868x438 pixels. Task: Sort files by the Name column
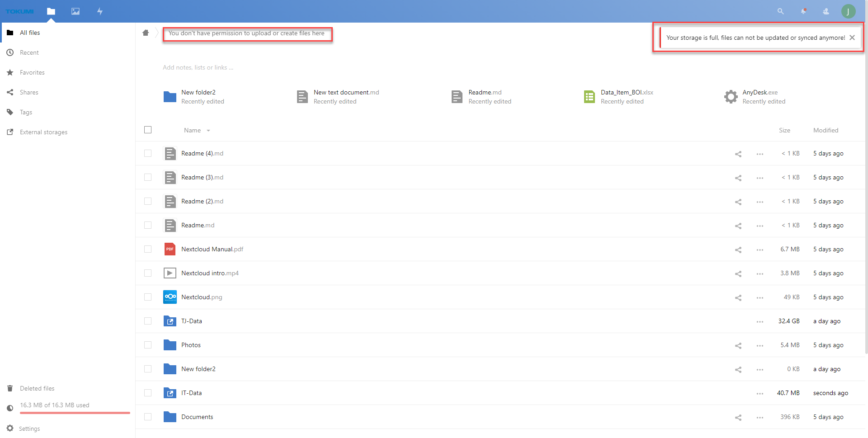(x=193, y=130)
